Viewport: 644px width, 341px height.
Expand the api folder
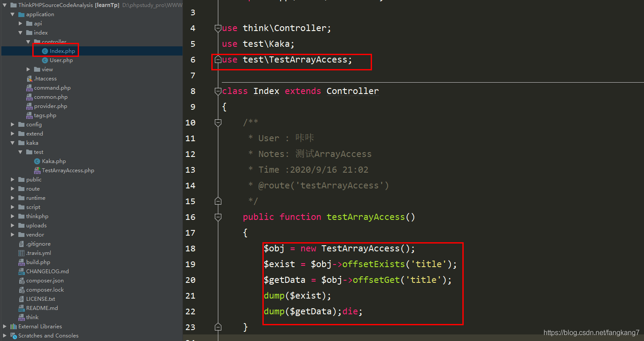tap(21, 24)
